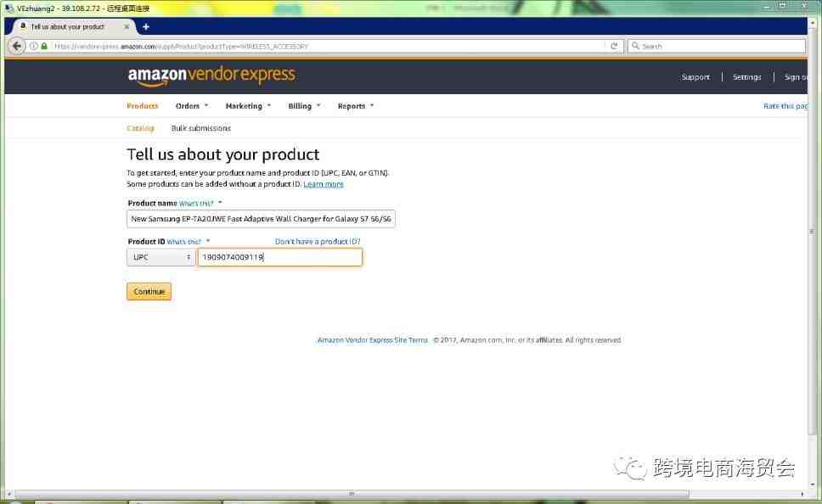Click the green padlock security icon
Image resolution: width=822 pixels, height=504 pixels.
[44, 46]
